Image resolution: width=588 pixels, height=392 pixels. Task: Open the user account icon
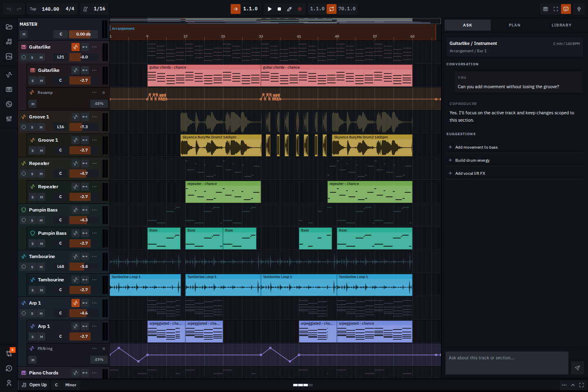[x=9, y=383]
